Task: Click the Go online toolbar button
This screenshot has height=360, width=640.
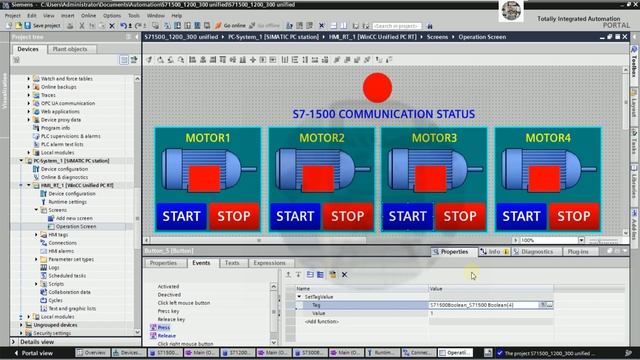Action: pyautogui.click(x=231, y=26)
